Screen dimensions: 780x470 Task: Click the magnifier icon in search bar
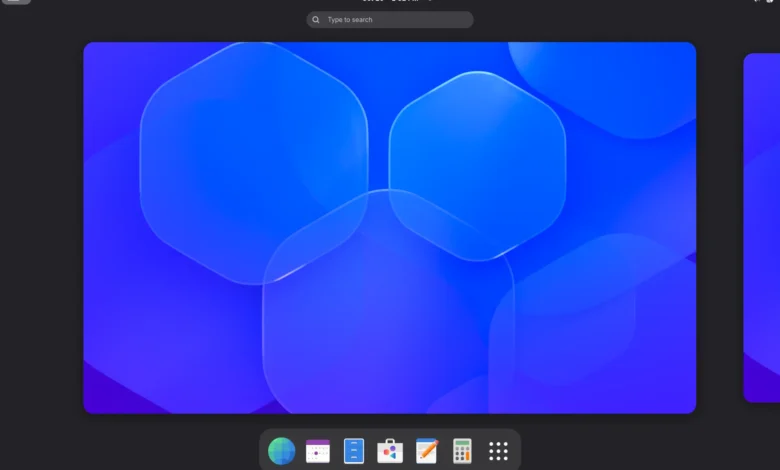coord(316,20)
